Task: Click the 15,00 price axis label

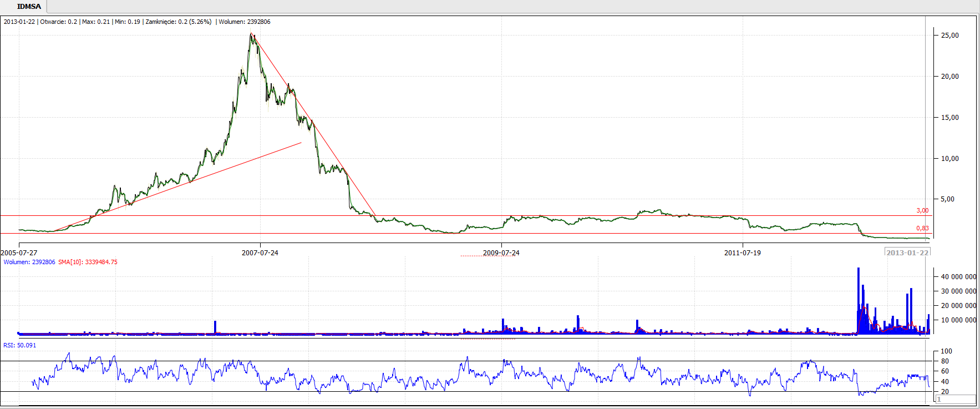Action: click(950, 117)
